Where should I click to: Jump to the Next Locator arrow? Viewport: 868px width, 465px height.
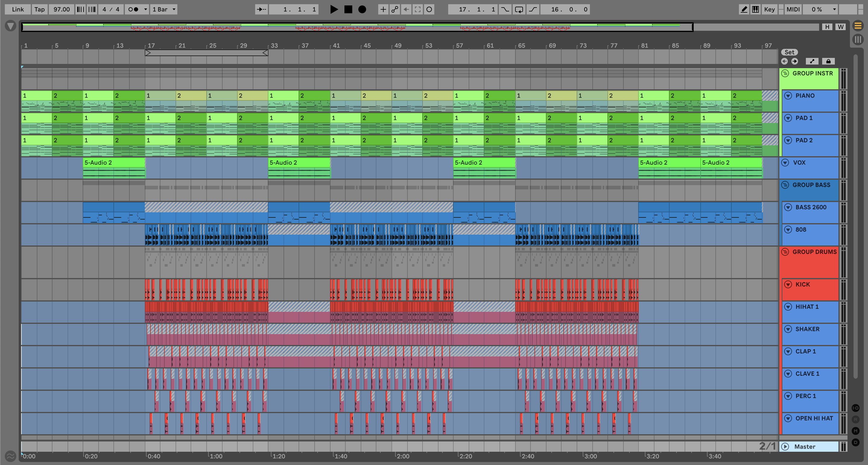794,61
